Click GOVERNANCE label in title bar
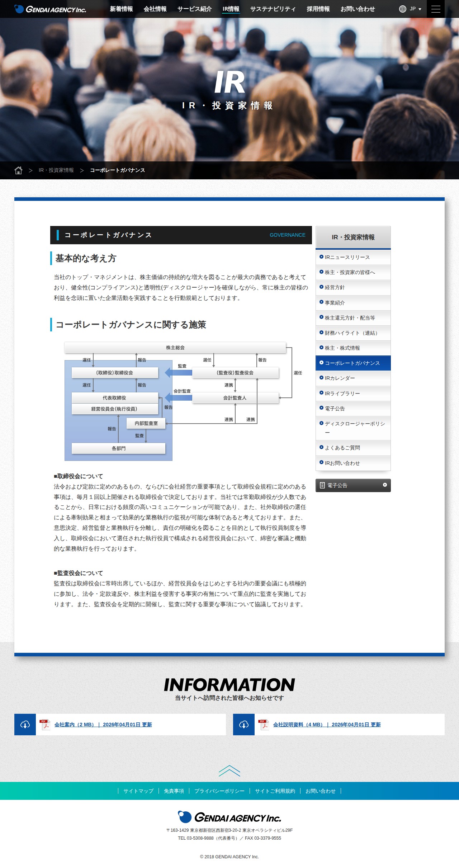 tap(288, 235)
